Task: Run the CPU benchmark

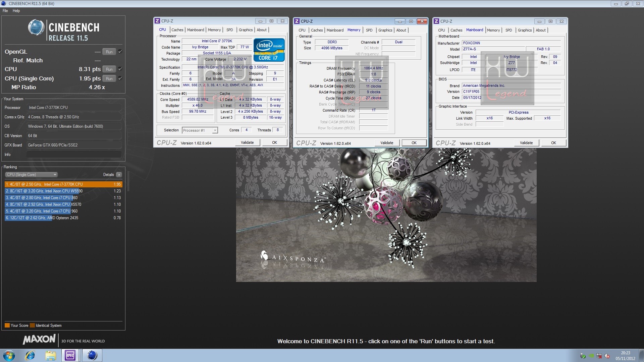Action: [109, 69]
